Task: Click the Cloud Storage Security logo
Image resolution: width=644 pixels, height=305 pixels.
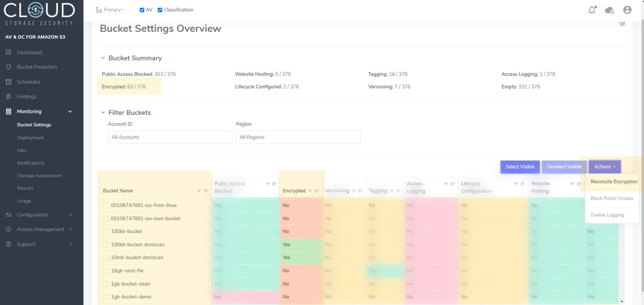Action: click(39, 13)
